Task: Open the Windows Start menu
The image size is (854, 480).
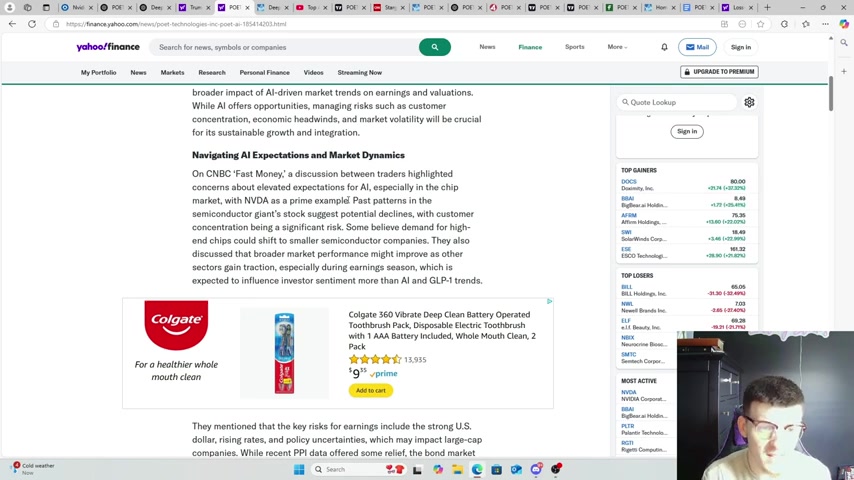Action: point(299,469)
